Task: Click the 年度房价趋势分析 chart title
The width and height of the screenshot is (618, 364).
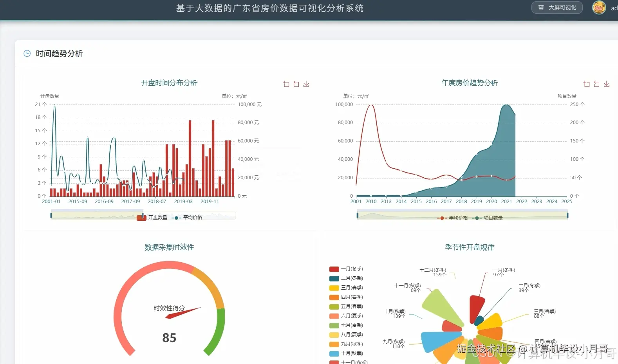Action: point(470,83)
